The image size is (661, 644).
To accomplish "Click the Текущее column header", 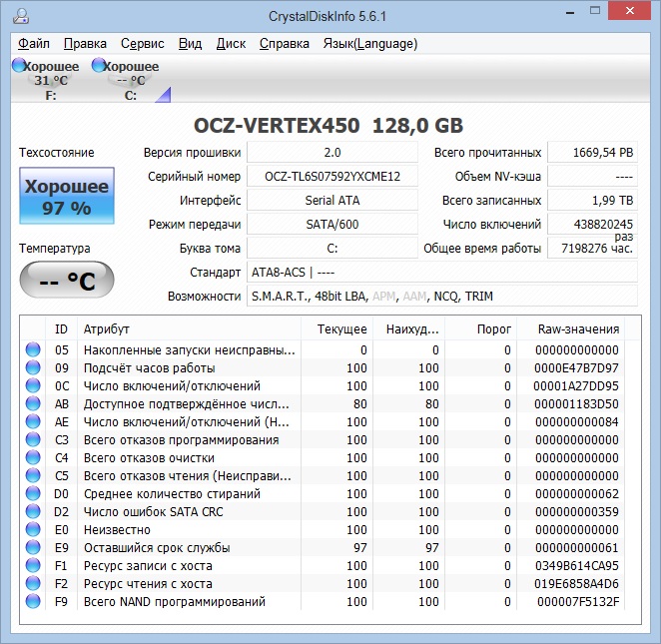I will pos(336,329).
